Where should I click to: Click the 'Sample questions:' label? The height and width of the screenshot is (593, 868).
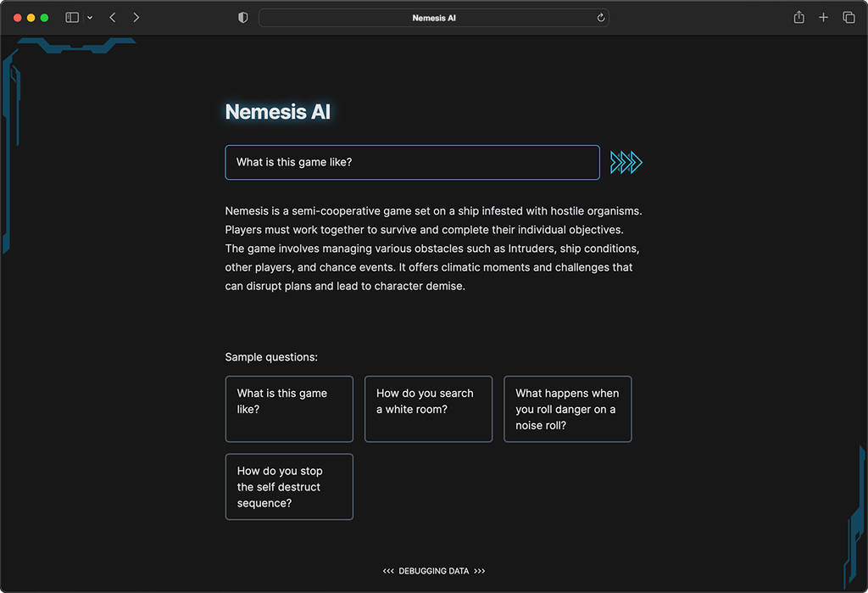click(x=271, y=357)
